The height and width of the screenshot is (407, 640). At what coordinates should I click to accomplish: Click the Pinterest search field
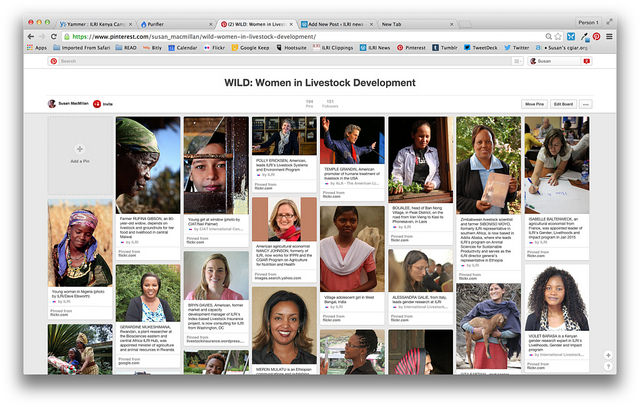(x=284, y=61)
